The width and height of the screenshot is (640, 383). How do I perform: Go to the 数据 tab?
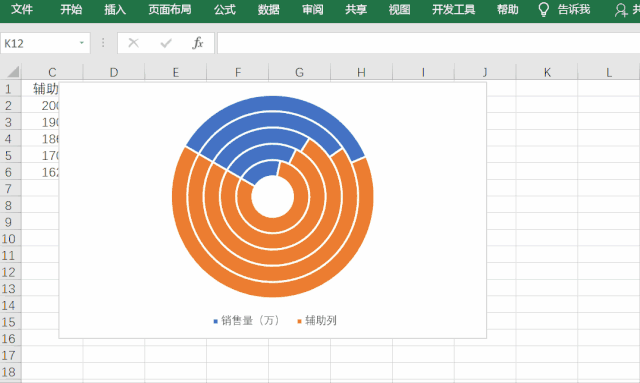(269, 9)
